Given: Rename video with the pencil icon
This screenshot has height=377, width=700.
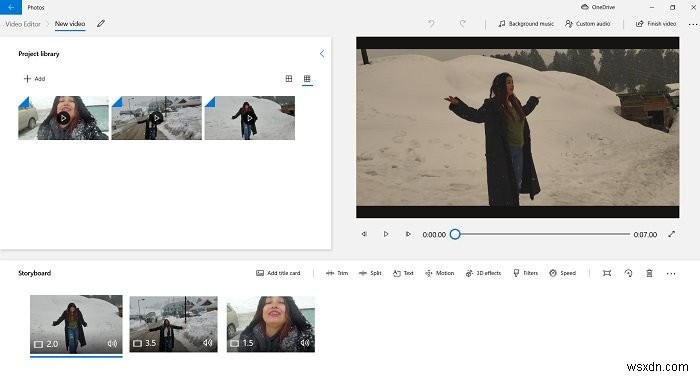Looking at the screenshot, I should pyautogui.click(x=101, y=23).
